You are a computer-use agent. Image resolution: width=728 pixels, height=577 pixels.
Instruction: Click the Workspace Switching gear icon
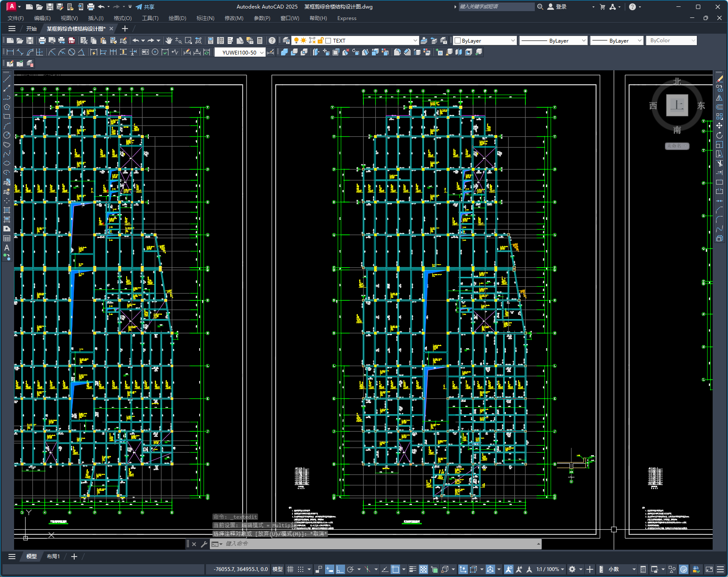[572, 569]
